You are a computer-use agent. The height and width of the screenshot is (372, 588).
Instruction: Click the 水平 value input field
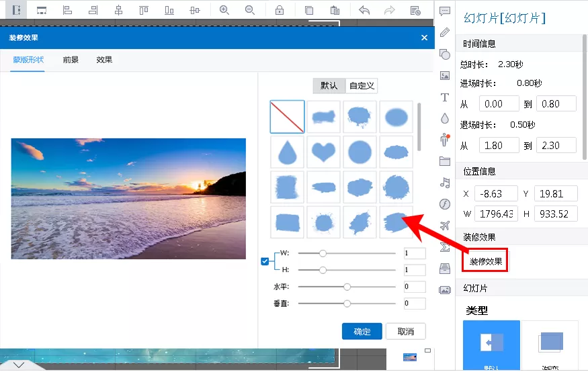415,287
